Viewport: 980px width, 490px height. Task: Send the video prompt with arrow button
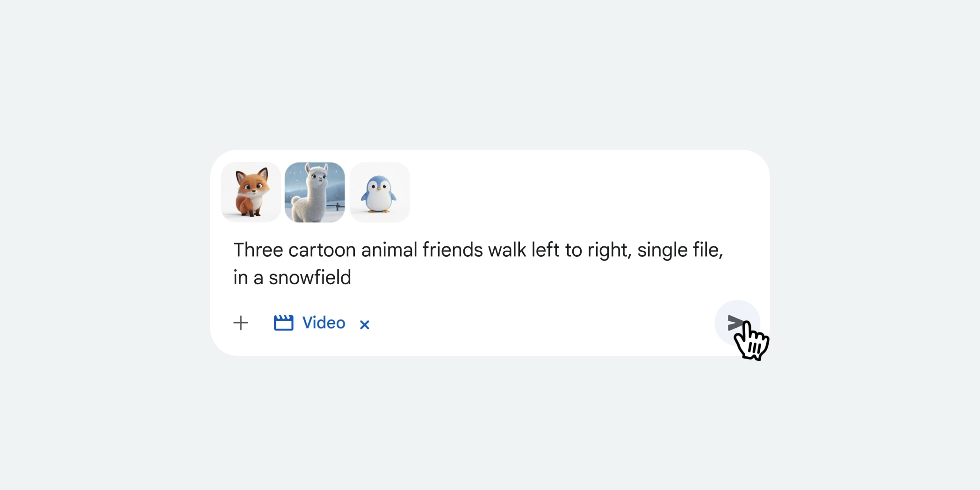pos(736,323)
